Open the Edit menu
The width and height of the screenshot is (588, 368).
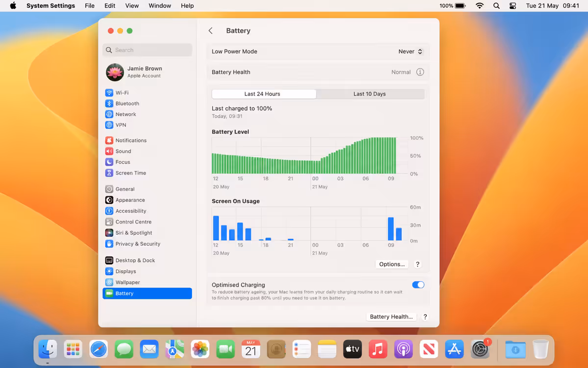(x=110, y=6)
